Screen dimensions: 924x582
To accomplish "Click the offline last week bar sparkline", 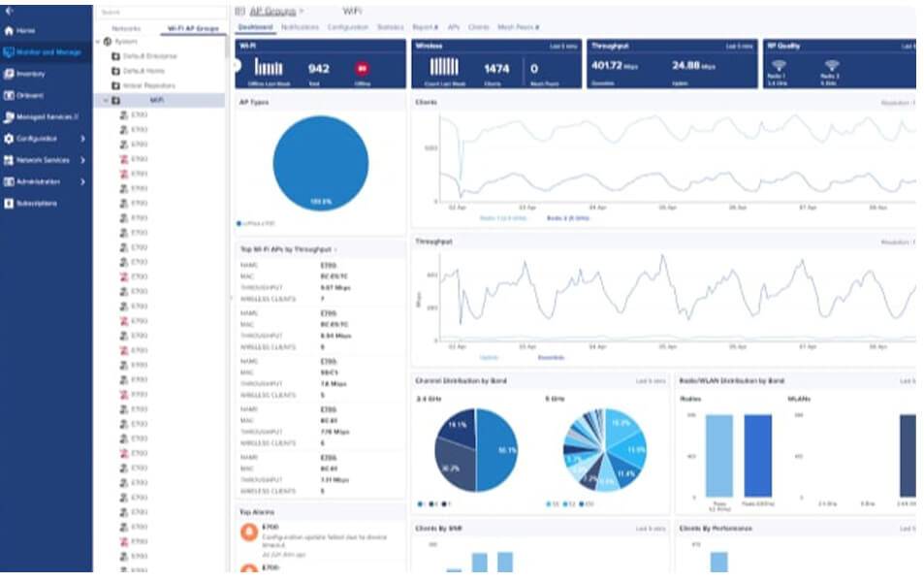I will click(x=269, y=67).
